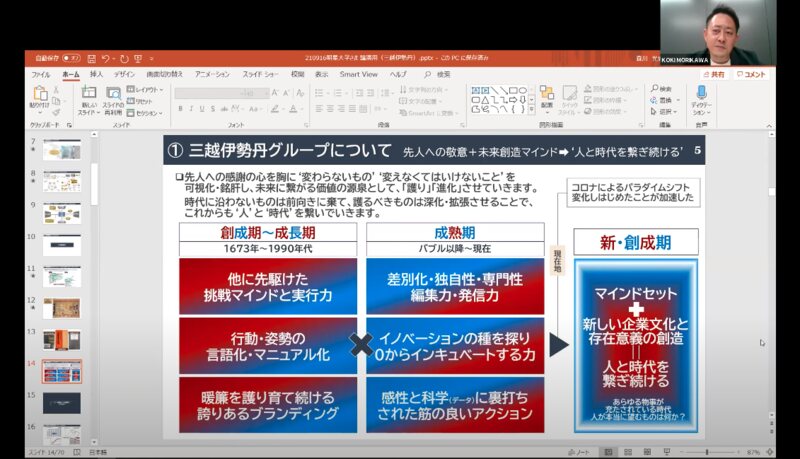800x459 pixels.
Task: Toggle the AutoSave (自動保存) switch
Action: pyautogui.click(x=69, y=59)
